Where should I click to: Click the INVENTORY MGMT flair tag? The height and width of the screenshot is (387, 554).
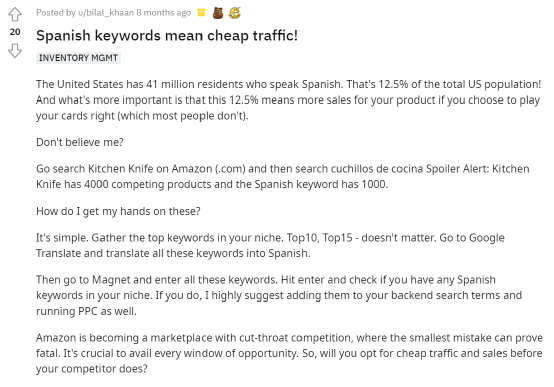[78, 58]
